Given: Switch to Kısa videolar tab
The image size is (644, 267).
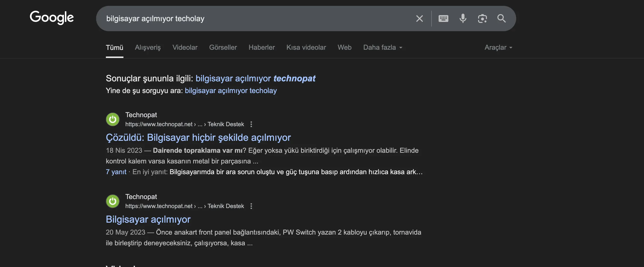Looking at the screenshot, I should [306, 48].
